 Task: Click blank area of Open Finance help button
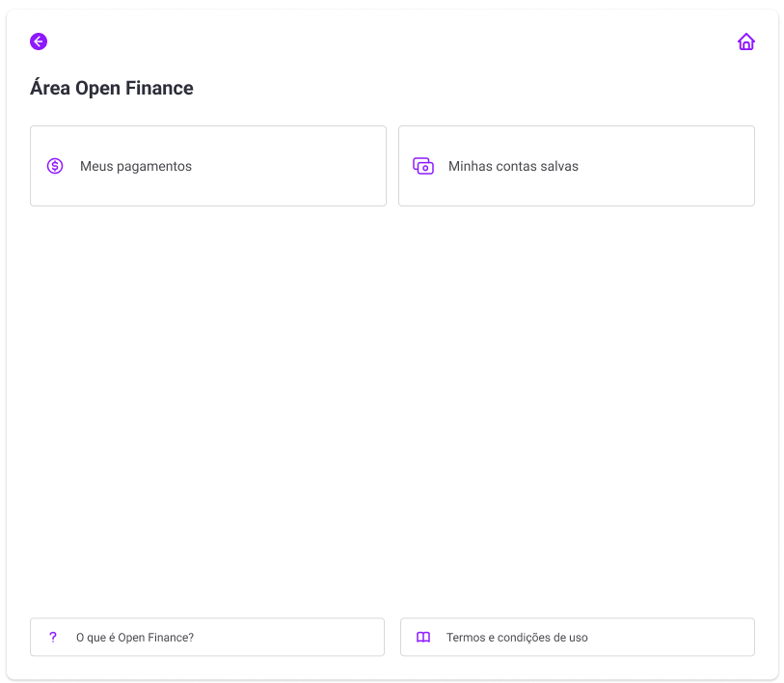[290, 637]
